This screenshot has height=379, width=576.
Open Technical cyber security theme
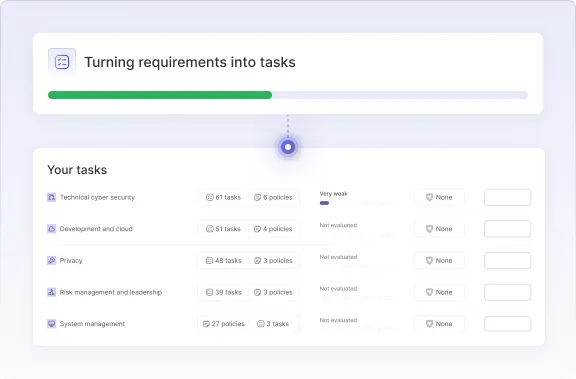click(97, 197)
